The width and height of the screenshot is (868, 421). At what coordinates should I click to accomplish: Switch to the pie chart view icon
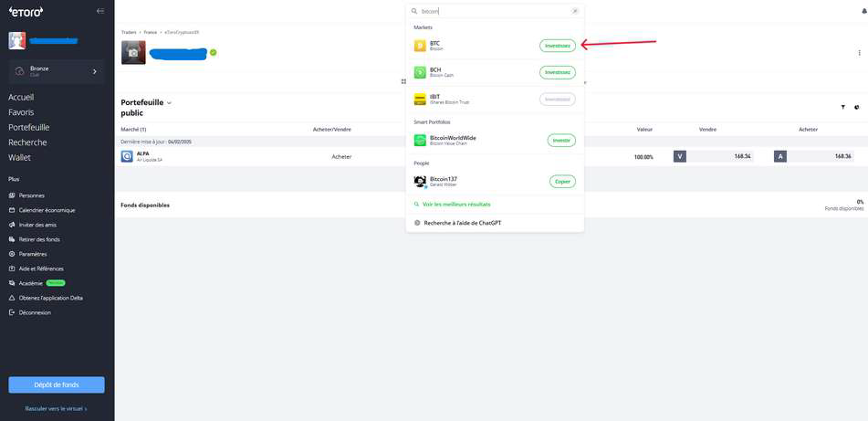coord(857,107)
